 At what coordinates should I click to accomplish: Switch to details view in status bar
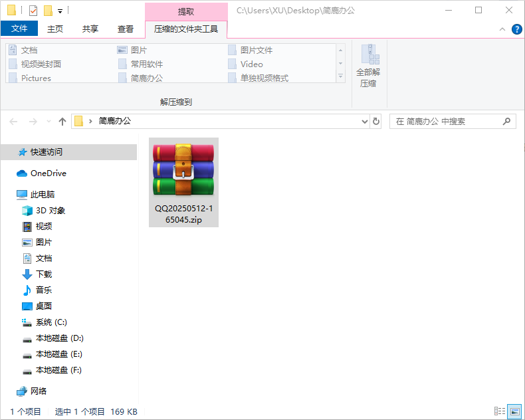[x=500, y=411]
